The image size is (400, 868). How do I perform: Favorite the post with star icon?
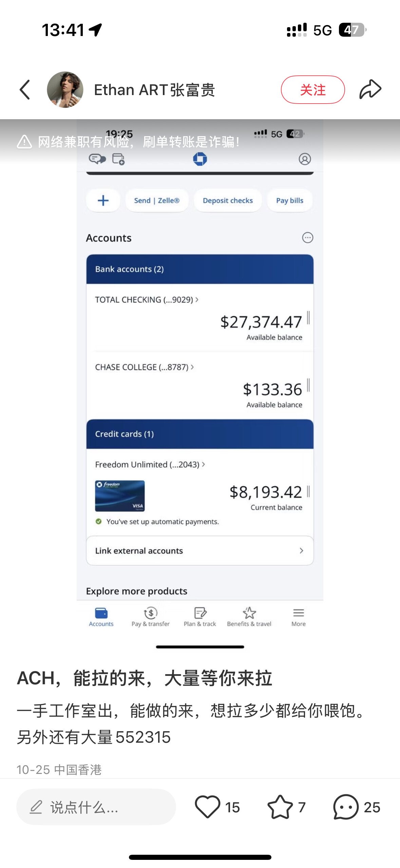(280, 807)
